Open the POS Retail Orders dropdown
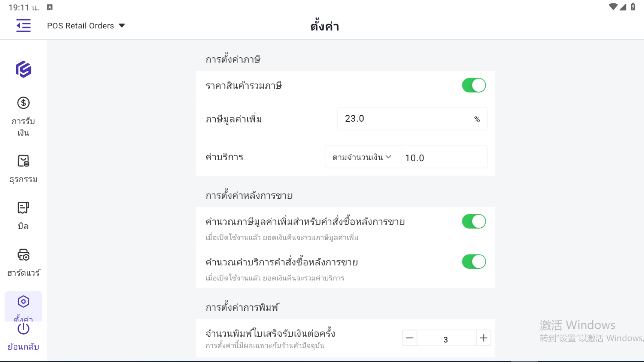 tap(86, 25)
